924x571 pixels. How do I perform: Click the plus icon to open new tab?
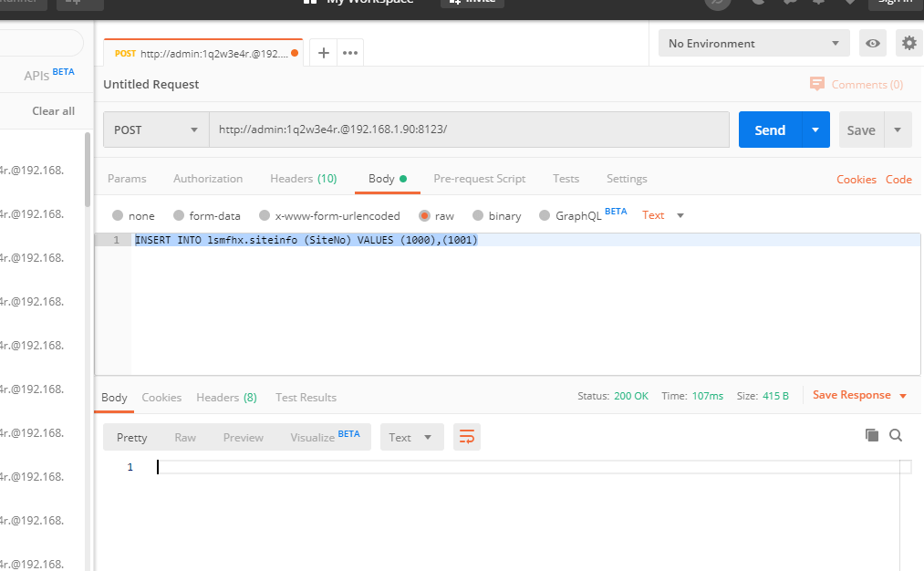(324, 53)
